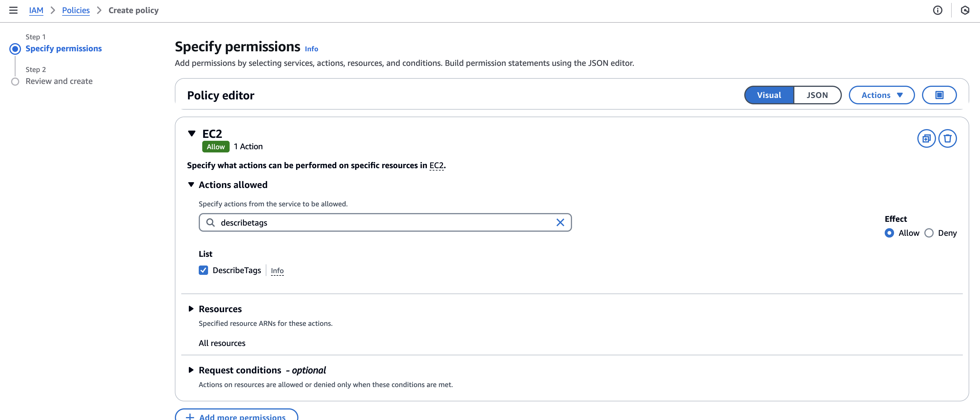Collapse the Actions allowed section
Viewport: 980px width, 420px height.
click(x=191, y=184)
